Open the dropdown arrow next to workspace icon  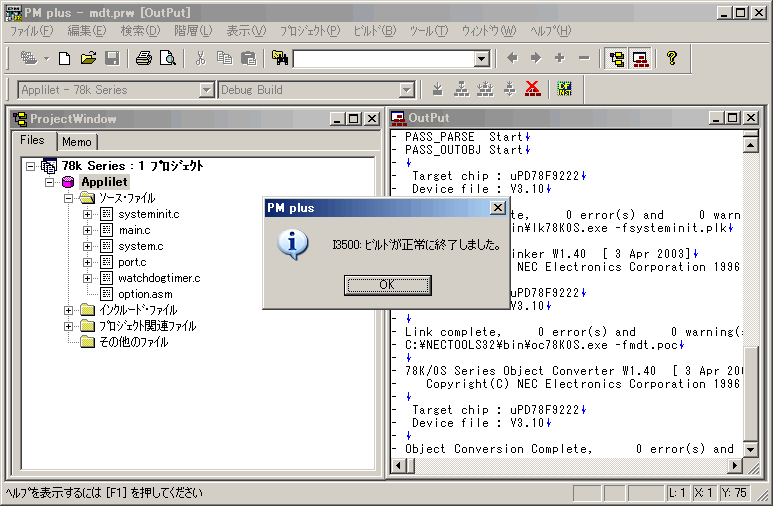(46, 59)
